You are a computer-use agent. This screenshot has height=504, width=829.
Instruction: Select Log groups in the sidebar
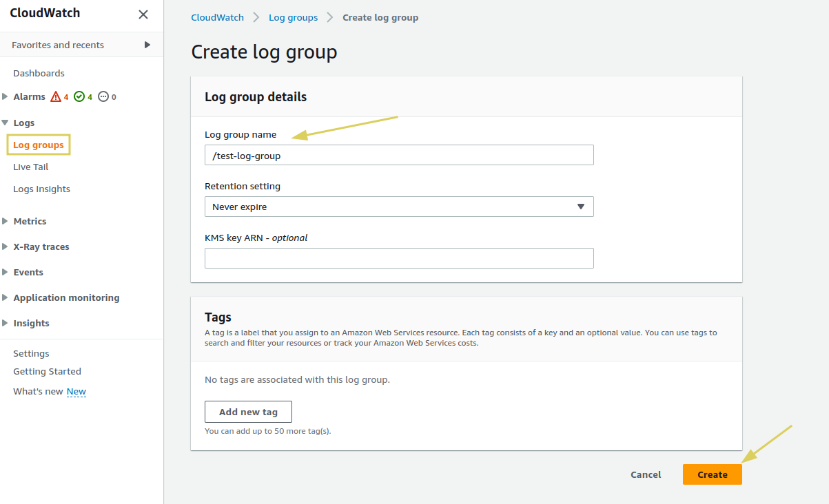point(39,145)
